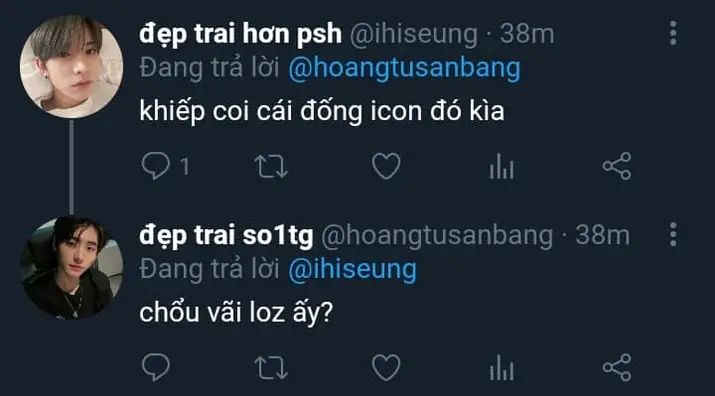This screenshot has height=396, width=715.
Task: Open the đẹp trai so1tg profile name
Action: click(x=226, y=236)
